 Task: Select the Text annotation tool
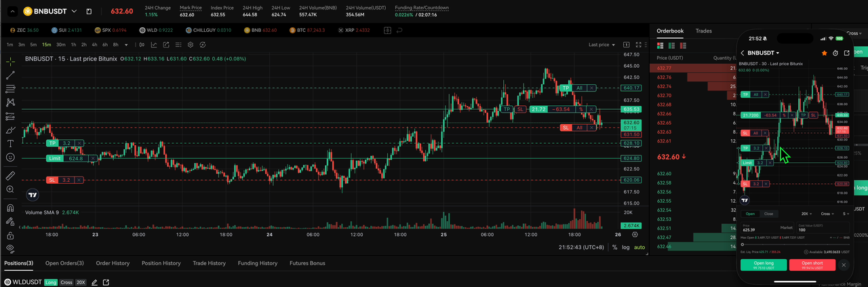point(10,143)
